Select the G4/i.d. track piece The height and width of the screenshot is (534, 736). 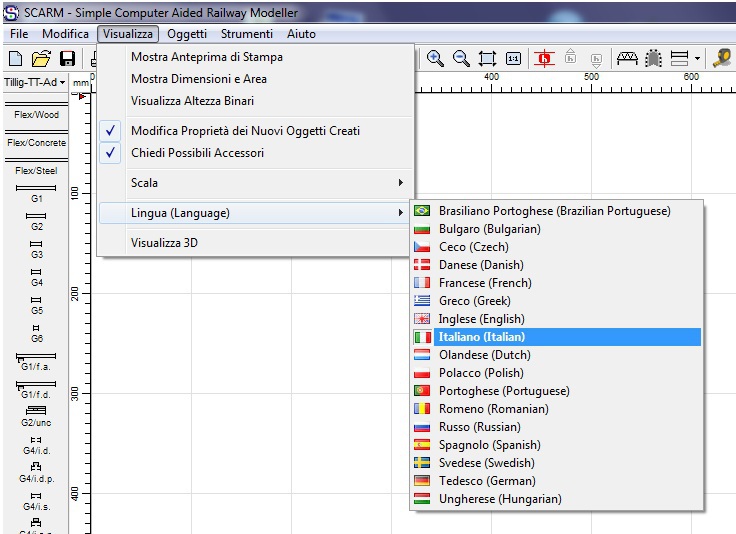tap(36, 446)
